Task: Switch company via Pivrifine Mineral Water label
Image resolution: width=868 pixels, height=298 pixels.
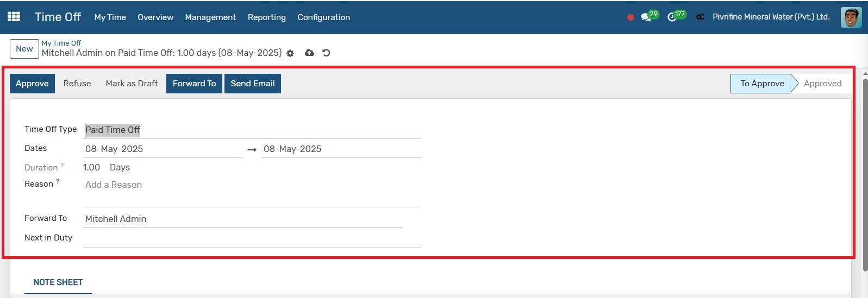Action: pyautogui.click(x=771, y=17)
